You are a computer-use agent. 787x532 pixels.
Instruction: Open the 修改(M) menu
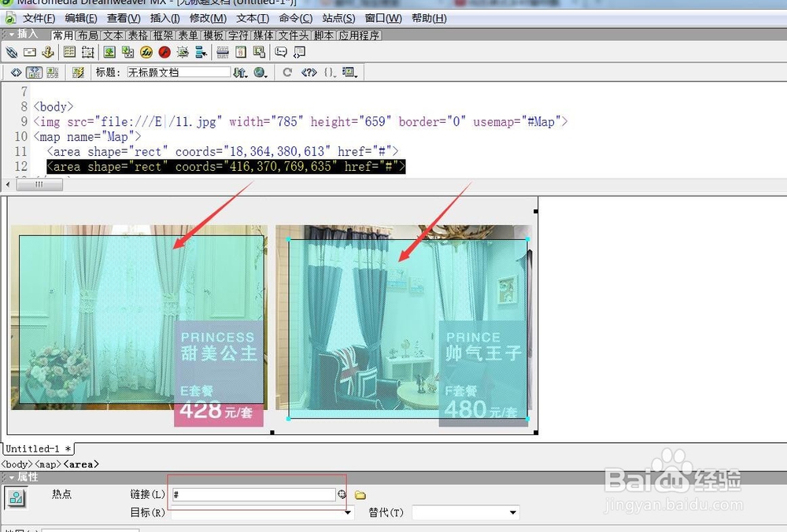coord(208,19)
